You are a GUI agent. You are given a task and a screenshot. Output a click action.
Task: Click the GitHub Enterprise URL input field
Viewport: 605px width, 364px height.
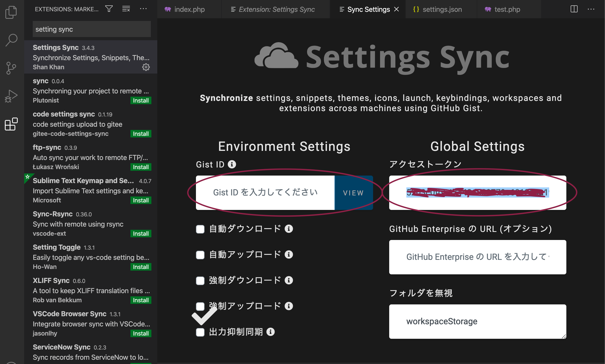pos(477,257)
